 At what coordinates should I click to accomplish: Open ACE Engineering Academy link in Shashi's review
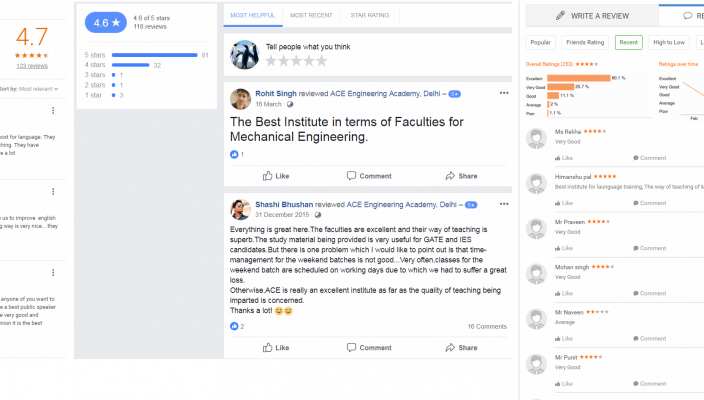coord(401,204)
